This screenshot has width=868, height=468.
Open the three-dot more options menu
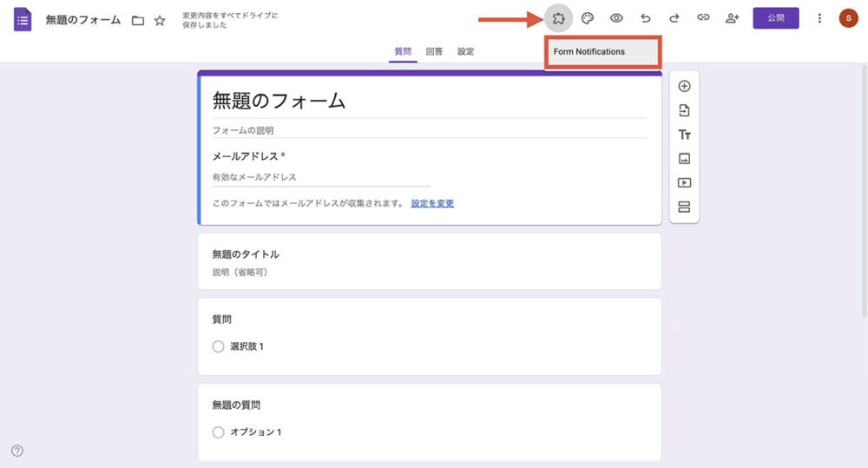[820, 18]
